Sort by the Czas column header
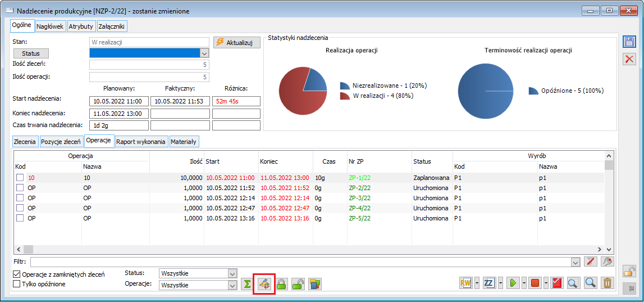Image resolution: width=644 pixels, height=302 pixels. 330,162
